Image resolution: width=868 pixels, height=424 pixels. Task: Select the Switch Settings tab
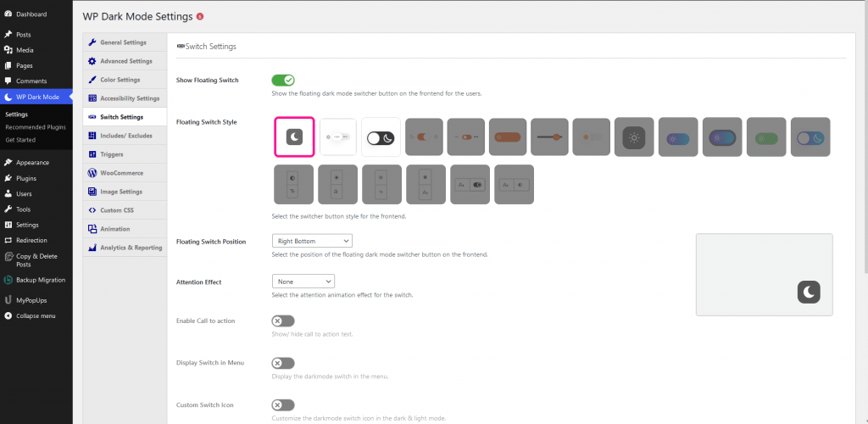click(125, 117)
